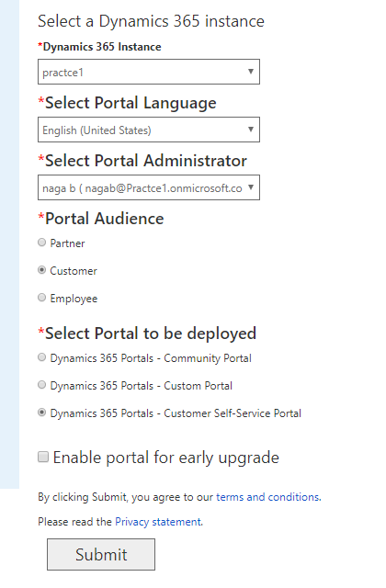386x588 pixels.
Task: Click the "Partner" label text
Action: click(67, 243)
